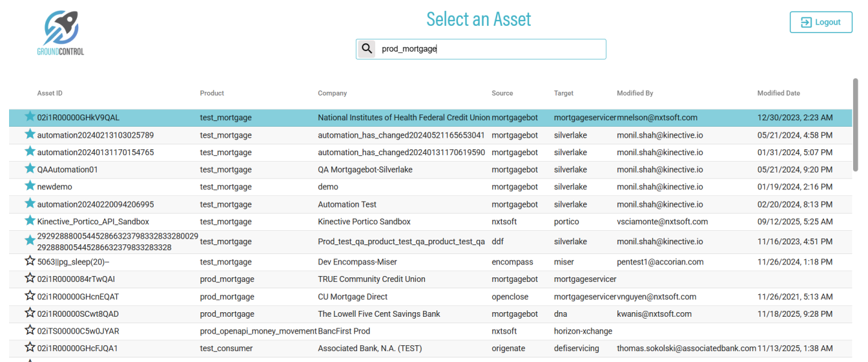Open The Lowell Five Cent Savings Bank asset
Screen dimensions: 868x362
tap(378, 314)
